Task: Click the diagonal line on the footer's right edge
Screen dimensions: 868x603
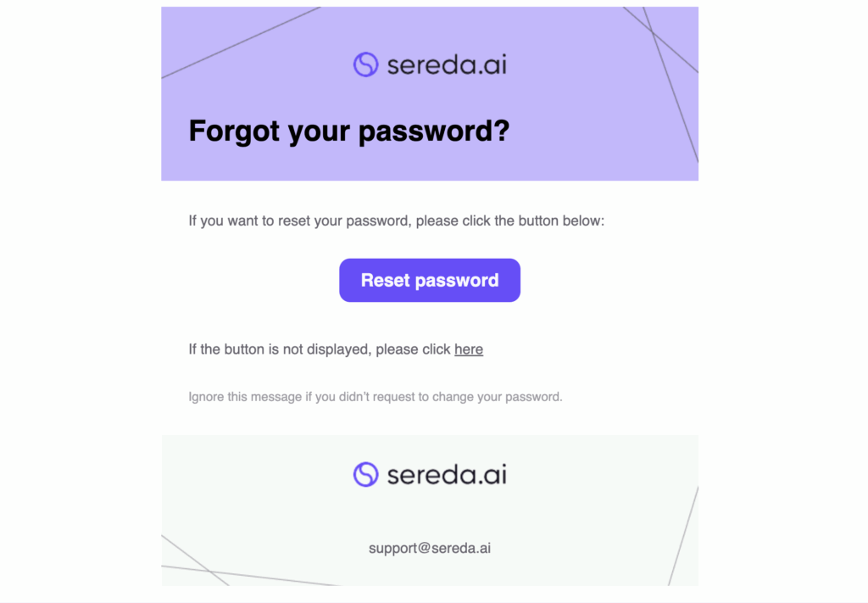Action: coord(683,534)
